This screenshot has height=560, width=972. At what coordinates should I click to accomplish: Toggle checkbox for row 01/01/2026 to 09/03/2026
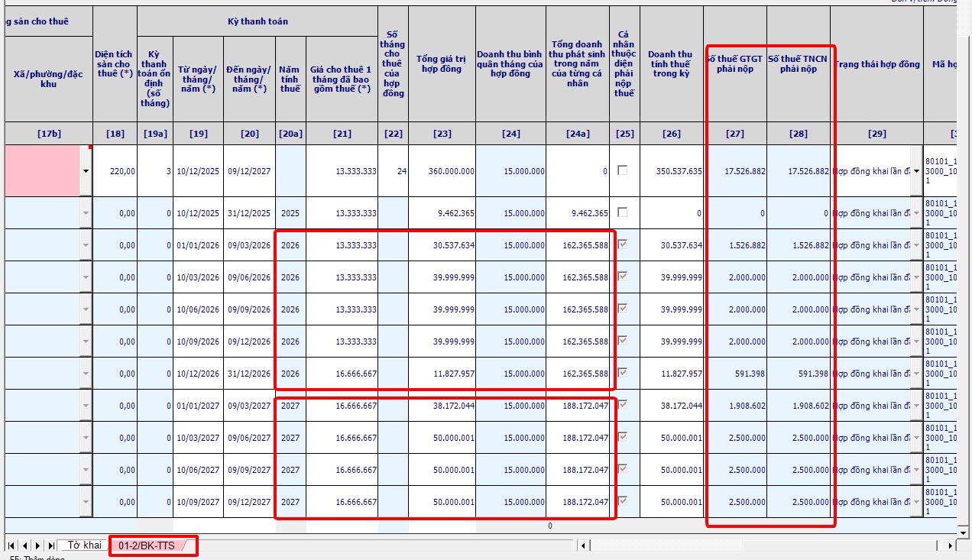coord(623,244)
